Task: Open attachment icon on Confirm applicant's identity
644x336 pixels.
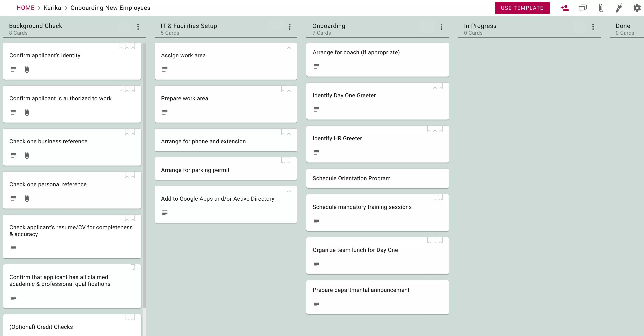Action: point(27,69)
